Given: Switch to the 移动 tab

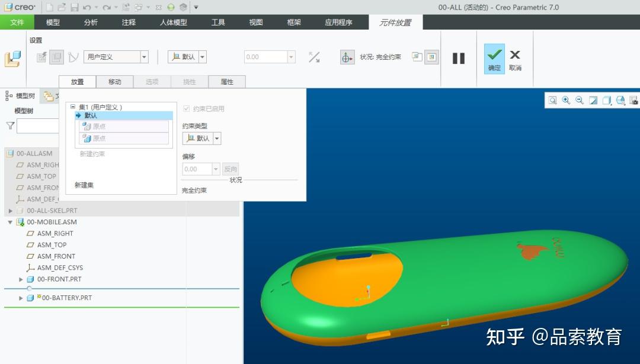Looking at the screenshot, I should tap(115, 81).
